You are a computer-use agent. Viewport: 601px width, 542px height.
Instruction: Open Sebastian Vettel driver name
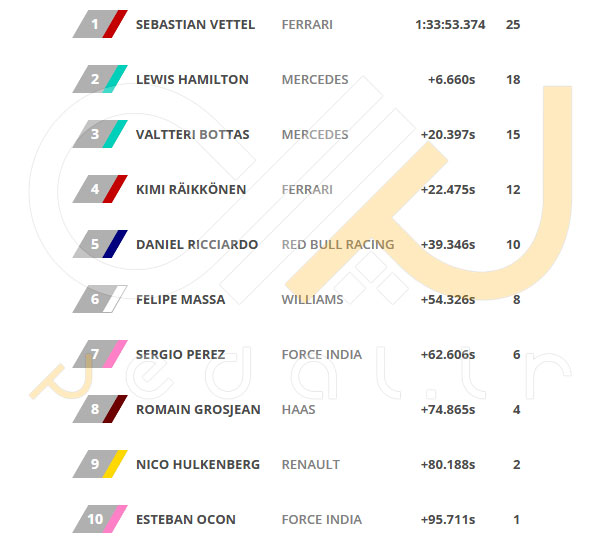(195, 25)
